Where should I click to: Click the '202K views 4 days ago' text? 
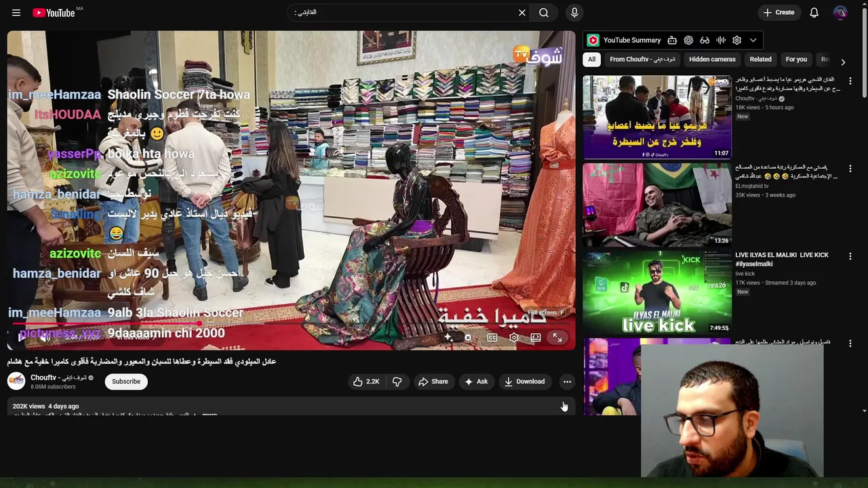45,406
